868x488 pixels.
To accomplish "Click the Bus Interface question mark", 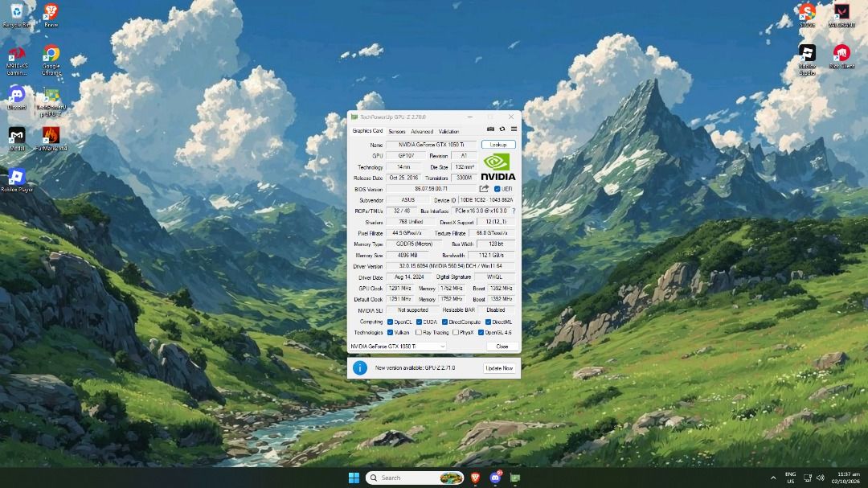I will click(x=514, y=211).
